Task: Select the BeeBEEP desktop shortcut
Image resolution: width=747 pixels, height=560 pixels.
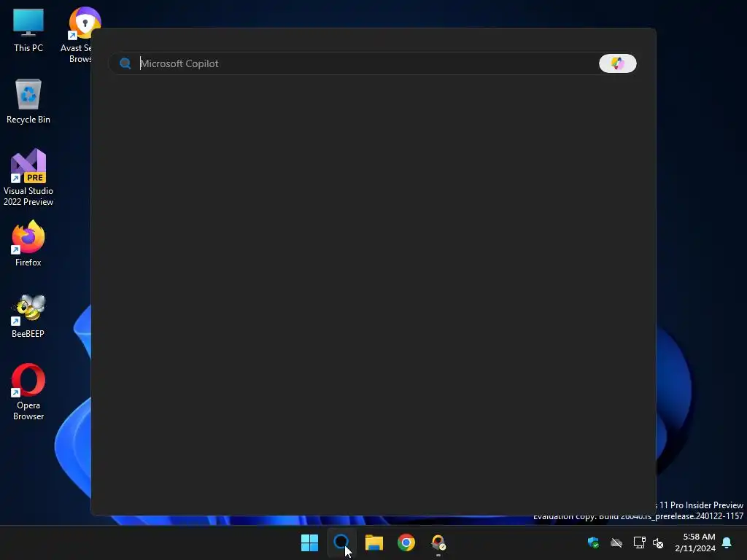Action: [x=28, y=315]
